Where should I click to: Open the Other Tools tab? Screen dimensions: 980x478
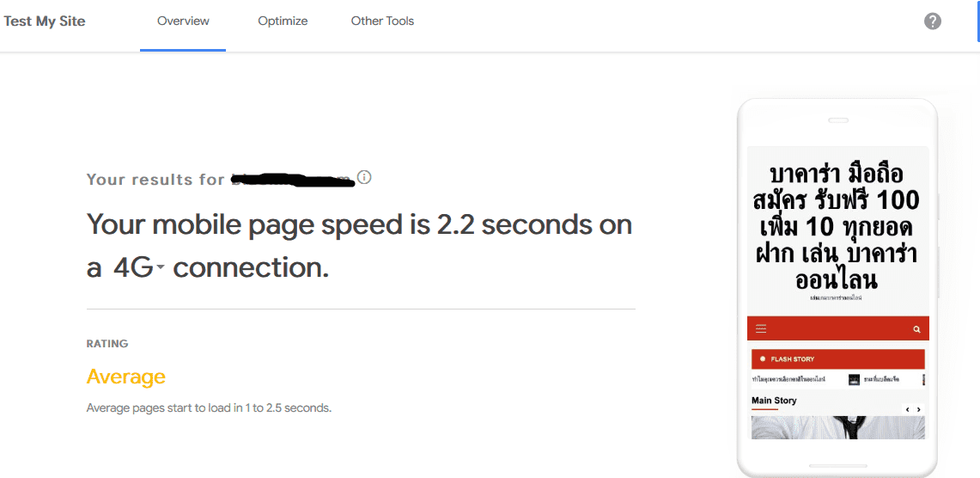tap(382, 21)
